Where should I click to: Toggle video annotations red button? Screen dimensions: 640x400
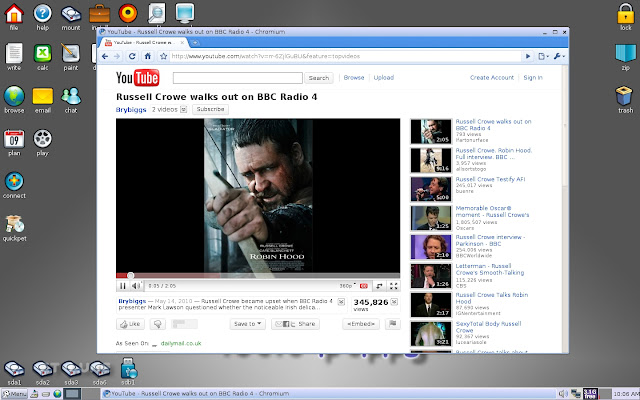[x=364, y=286]
